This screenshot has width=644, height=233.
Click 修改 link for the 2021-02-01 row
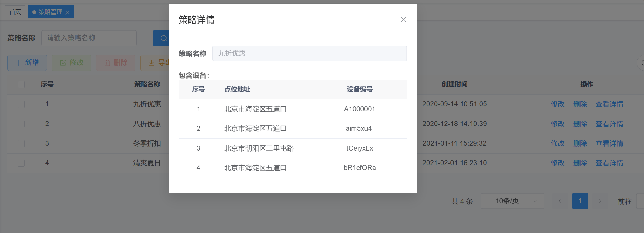click(557, 163)
